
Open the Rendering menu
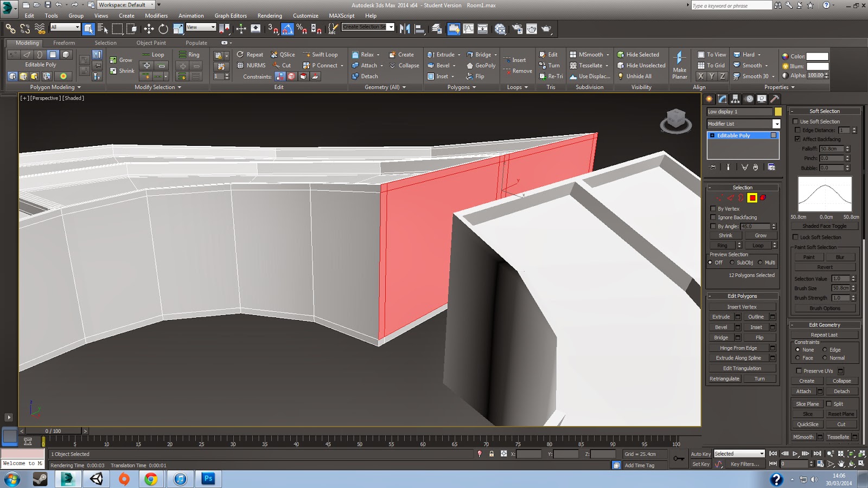point(270,16)
